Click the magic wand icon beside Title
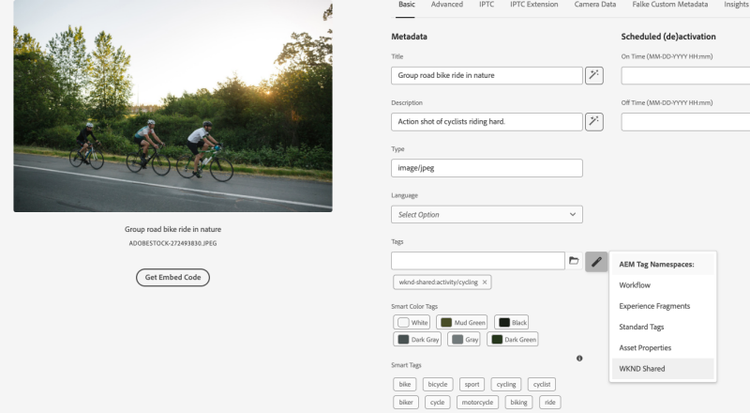The height and width of the screenshot is (413, 750). [594, 75]
